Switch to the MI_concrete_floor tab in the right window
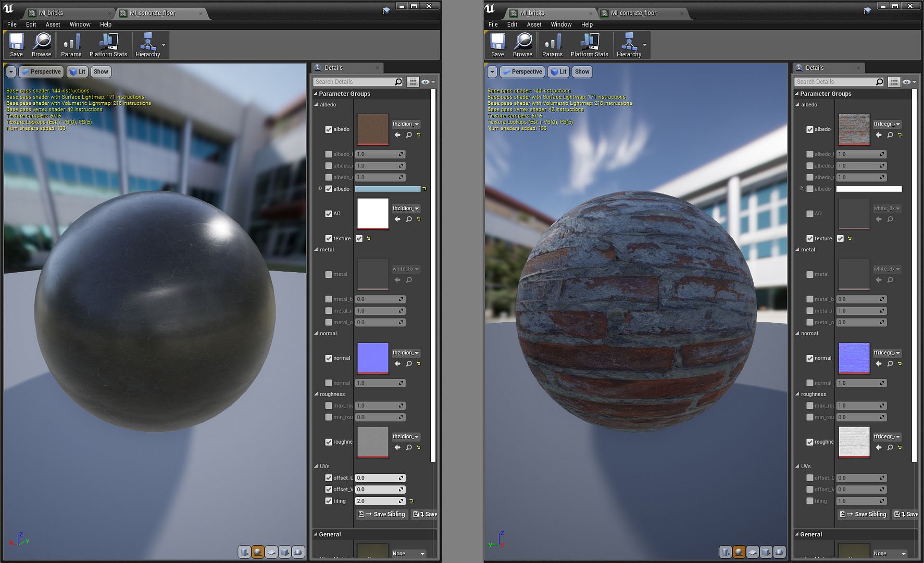This screenshot has height=563, width=924. [633, 13]
